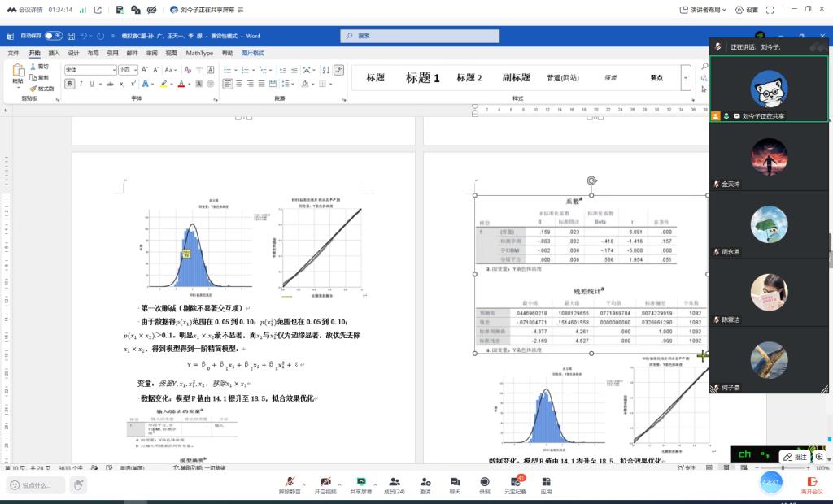Click the center alignment icon
The width and height of the screenshot is (833, 504).
pyautogui.click(x=239, y=84)
